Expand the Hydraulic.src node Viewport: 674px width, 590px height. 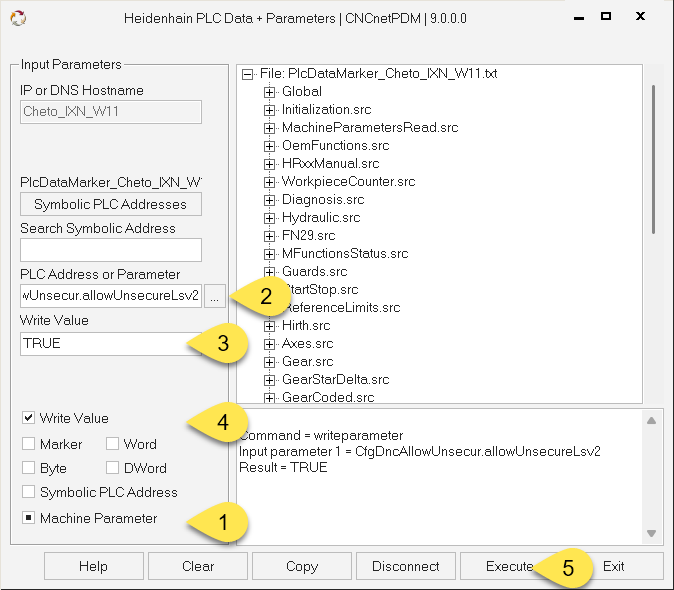[x=270, y=218]
